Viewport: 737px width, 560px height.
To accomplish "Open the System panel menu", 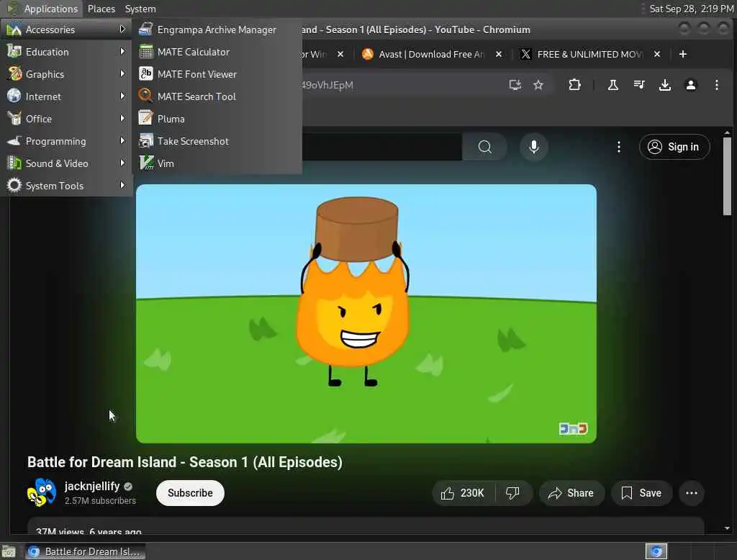I will pos(140,9).
